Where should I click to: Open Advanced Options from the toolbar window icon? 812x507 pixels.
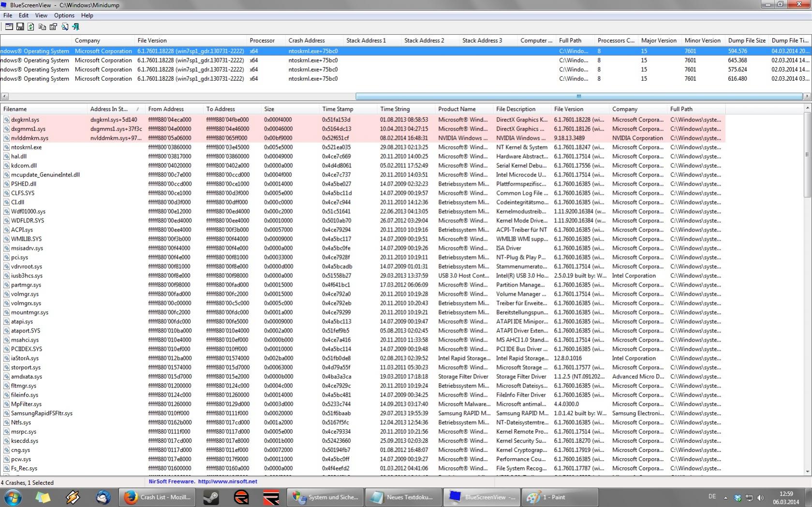[9, 27]
